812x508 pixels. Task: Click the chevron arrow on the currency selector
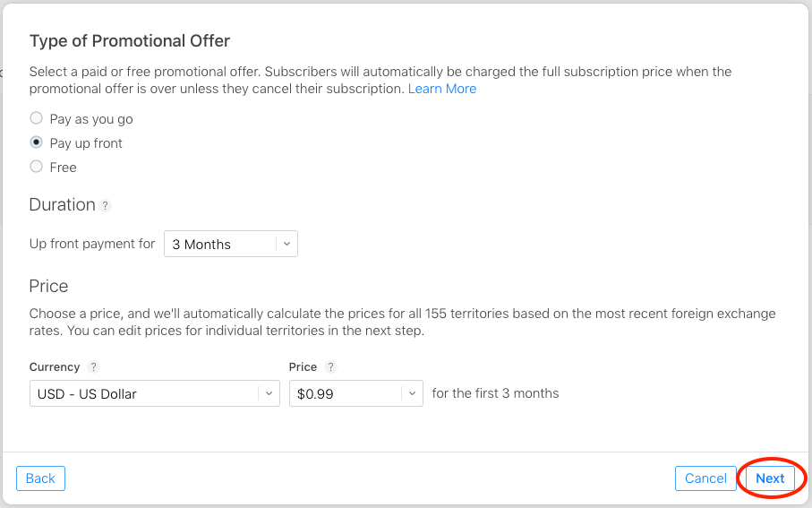tap(269, 393)
